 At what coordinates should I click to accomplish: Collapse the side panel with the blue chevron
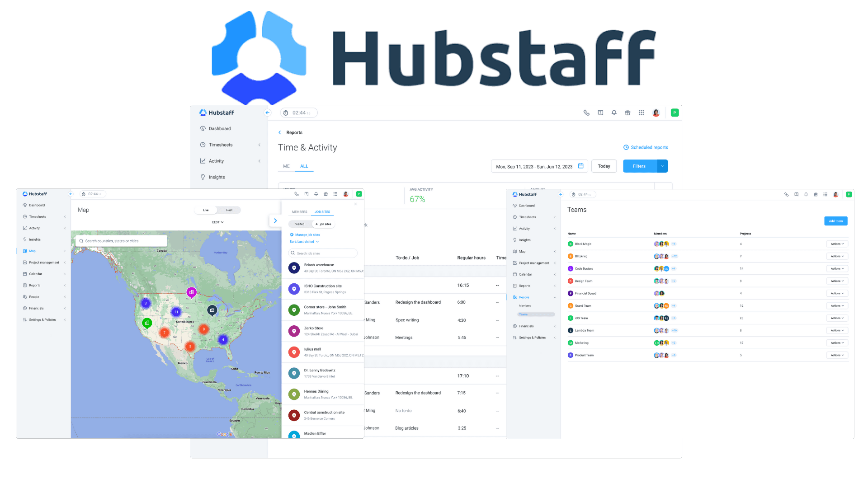click(x=275, y=221)
